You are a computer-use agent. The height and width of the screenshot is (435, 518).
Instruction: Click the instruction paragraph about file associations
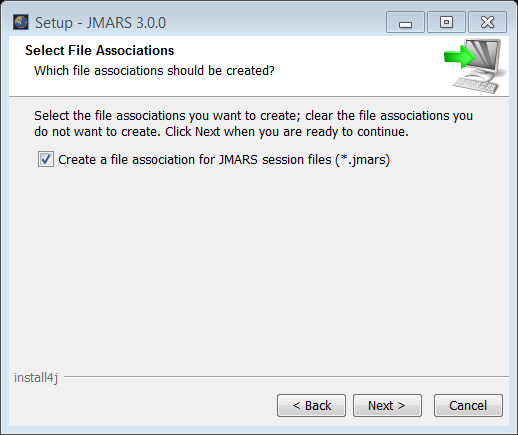pos(253,123)
